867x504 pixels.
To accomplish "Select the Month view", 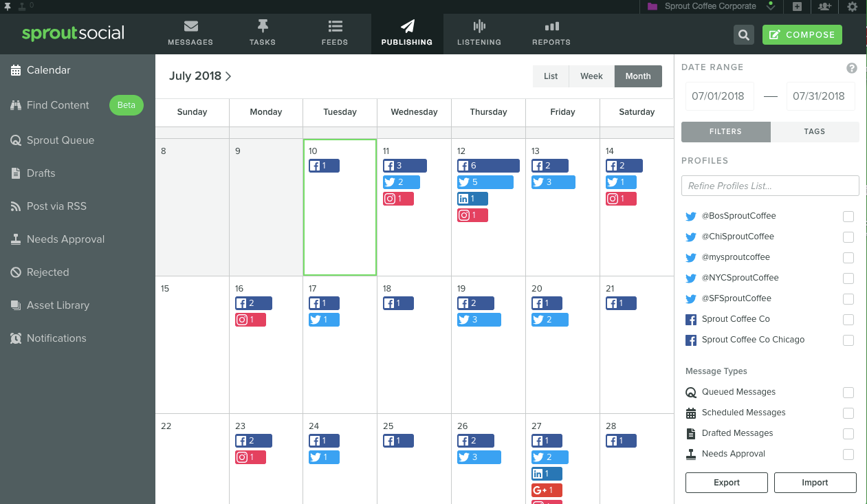I will (x=638, y=76).
